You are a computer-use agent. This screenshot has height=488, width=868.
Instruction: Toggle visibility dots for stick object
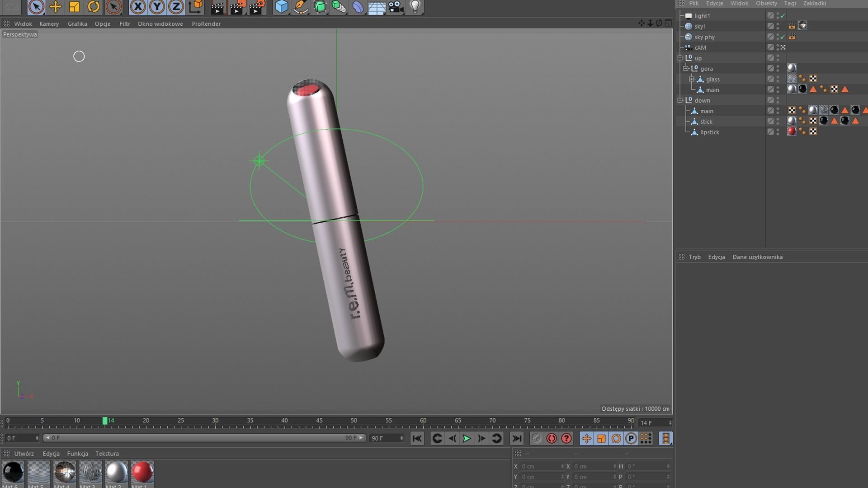click(778, 122)
